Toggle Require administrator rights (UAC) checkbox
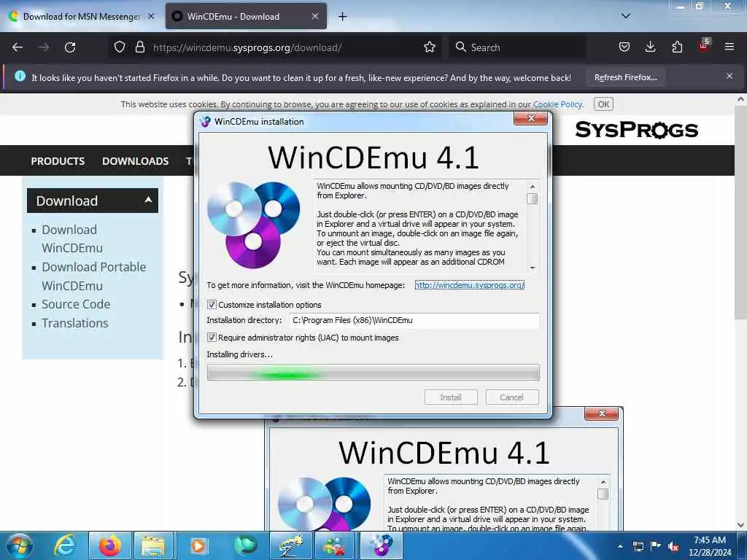 212,338
